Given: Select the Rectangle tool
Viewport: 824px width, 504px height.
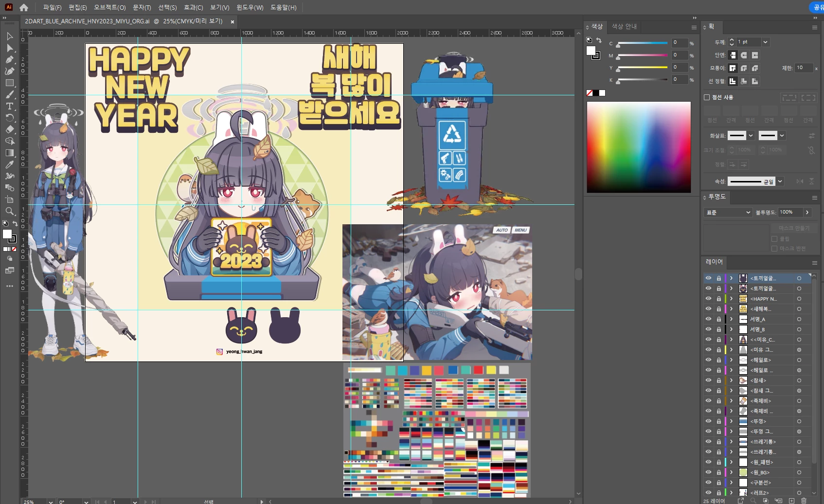Looking at the screenshot, I should [9, 83].
